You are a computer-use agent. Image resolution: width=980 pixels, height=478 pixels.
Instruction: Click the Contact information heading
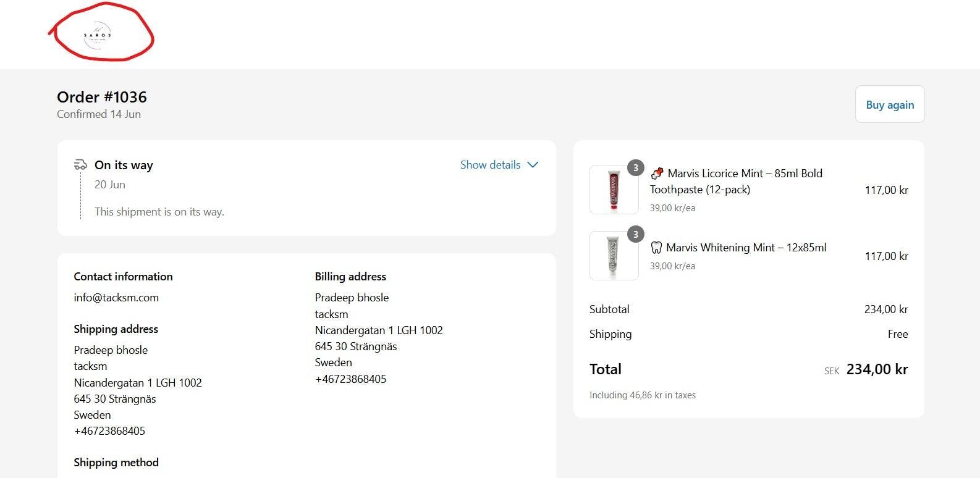123,277
